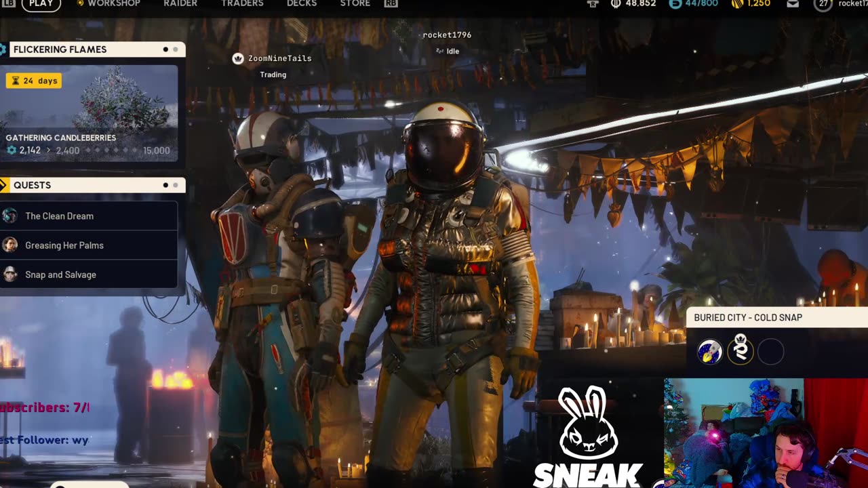Click the blue gear icon beside 2,142
868x488 pixels.
12,150
